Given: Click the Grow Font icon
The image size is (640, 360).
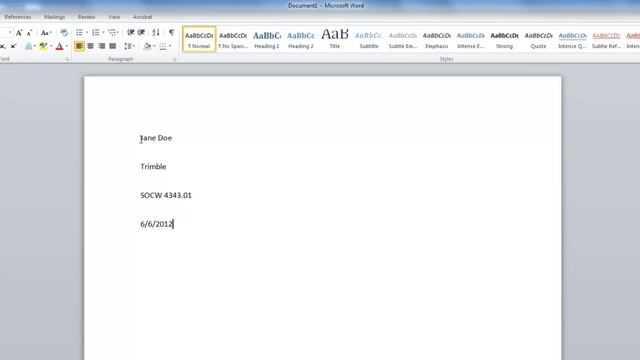Looking at the screenshot, I should click(x=19, y=33).
